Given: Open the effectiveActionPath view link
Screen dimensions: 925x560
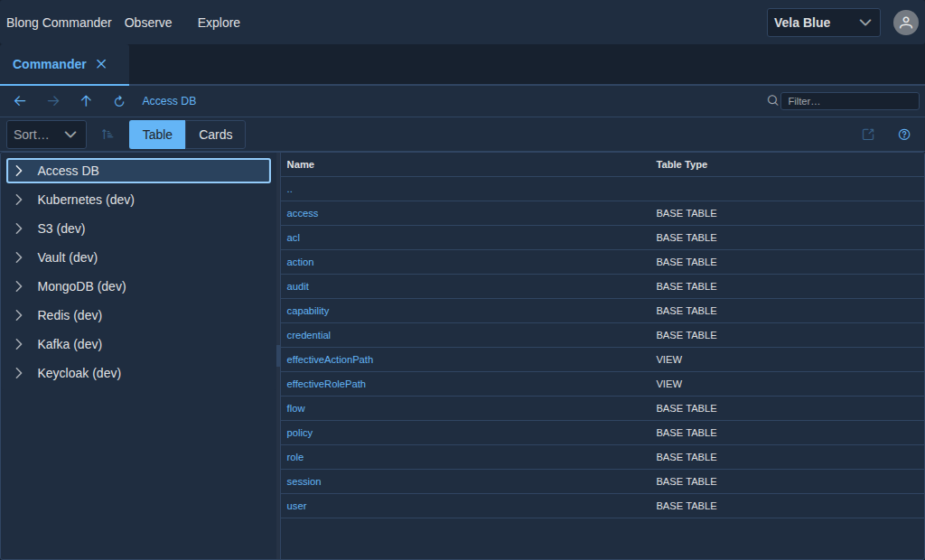Looking at the screenshot, I should tap(330, 359).
